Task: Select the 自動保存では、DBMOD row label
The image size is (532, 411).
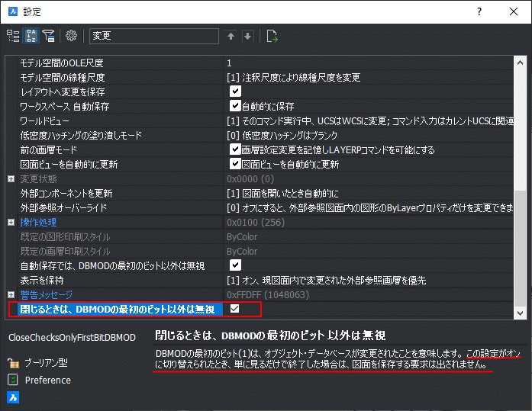Action: point(112,265)
